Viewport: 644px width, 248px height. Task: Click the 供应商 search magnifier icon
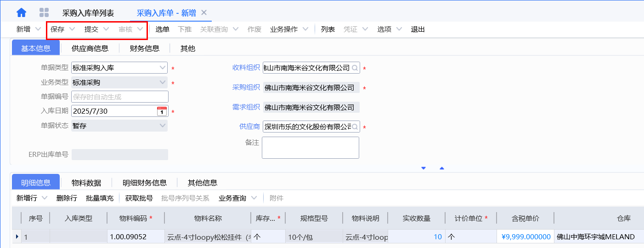(355, 127)
